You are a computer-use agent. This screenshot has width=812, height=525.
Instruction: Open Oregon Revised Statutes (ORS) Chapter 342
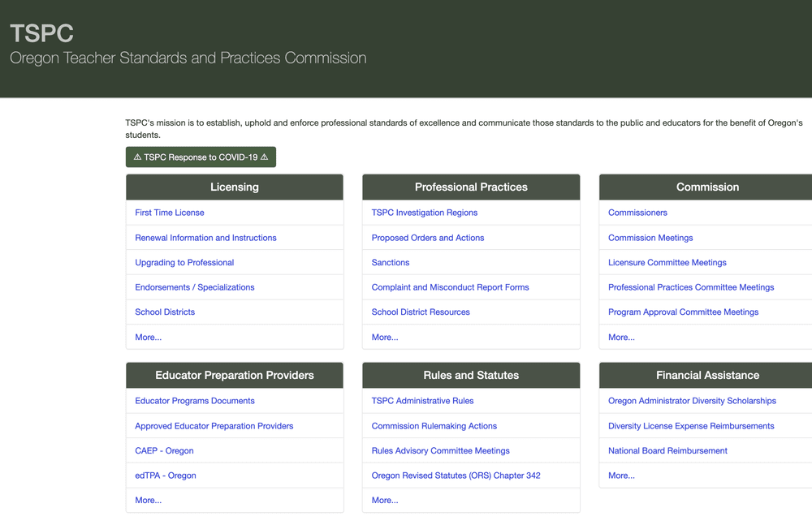[456, 476]
